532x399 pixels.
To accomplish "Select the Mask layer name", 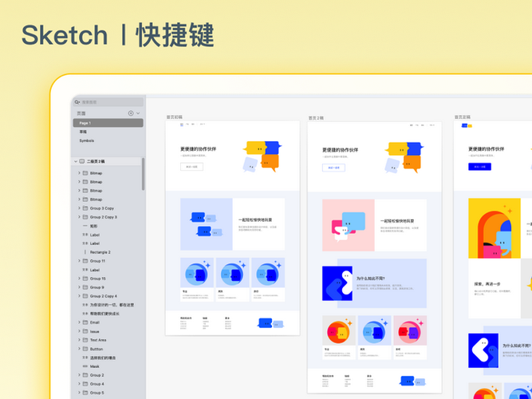I will pyautogui.click(x=95, y=366).
